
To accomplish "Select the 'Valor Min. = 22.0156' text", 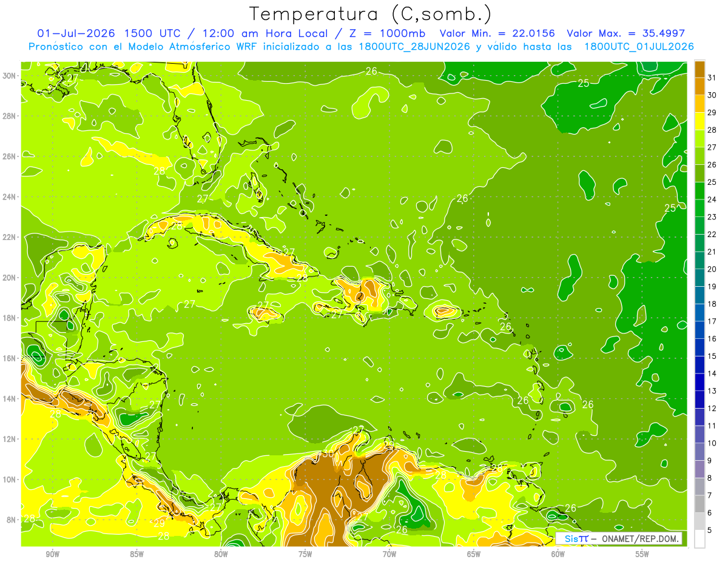I will [497, 33].
